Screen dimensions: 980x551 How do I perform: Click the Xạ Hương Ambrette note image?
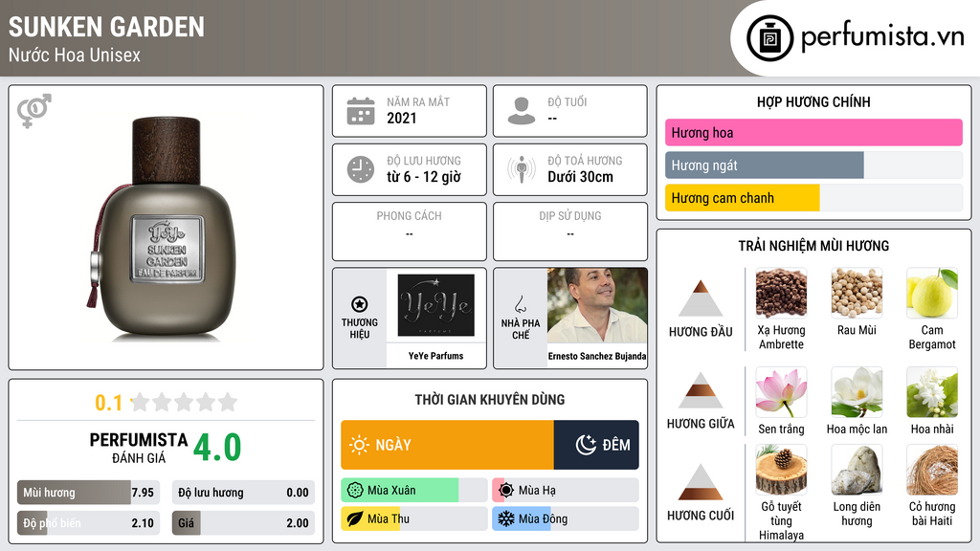click(781, 293)
